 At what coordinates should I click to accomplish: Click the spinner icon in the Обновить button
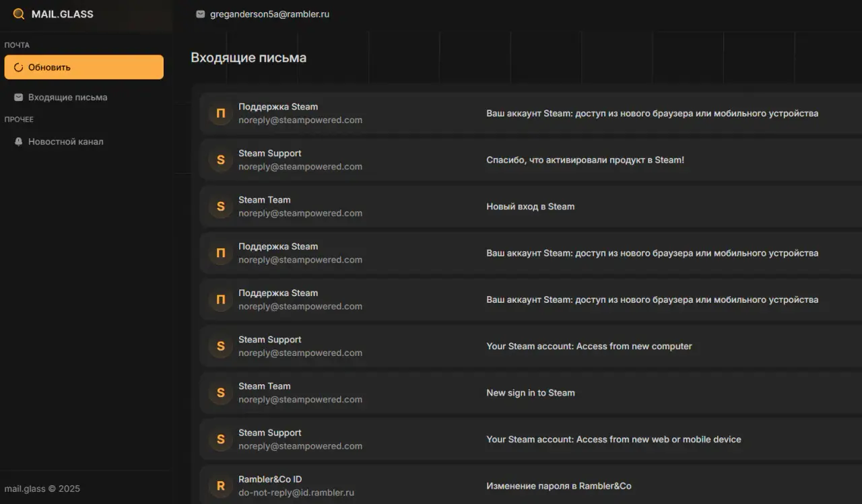coord(18,67)
